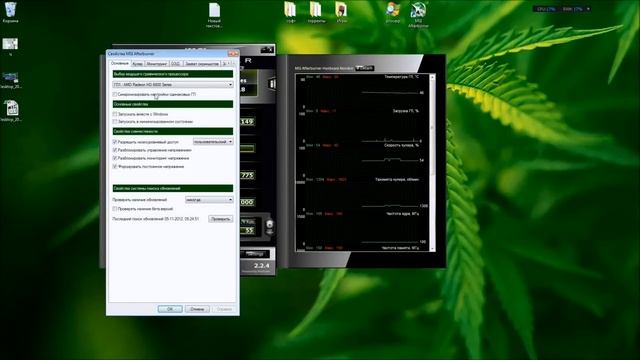Click Afterburner main window minimize/close control
This screenshot has height=360, width=640.
tap(267, 49)
